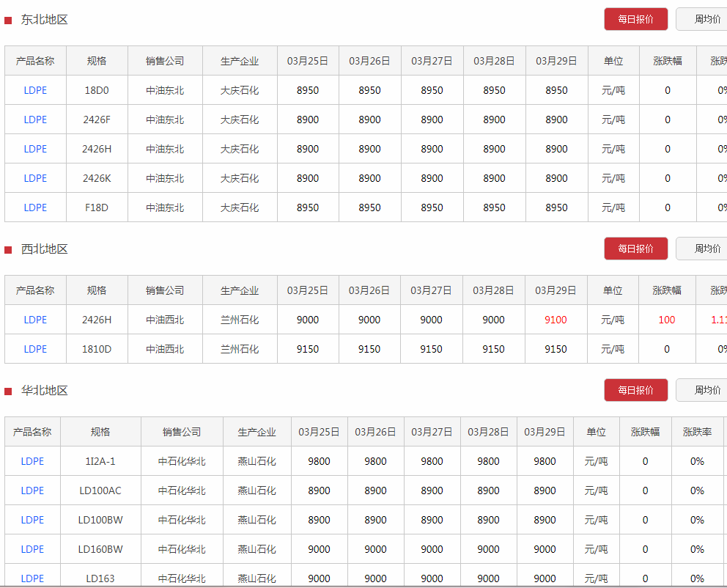The height and width of the screenshot is (588, 727).
Task: Open LDPE link in LD100BW row
Action: (x=32, y=520)
